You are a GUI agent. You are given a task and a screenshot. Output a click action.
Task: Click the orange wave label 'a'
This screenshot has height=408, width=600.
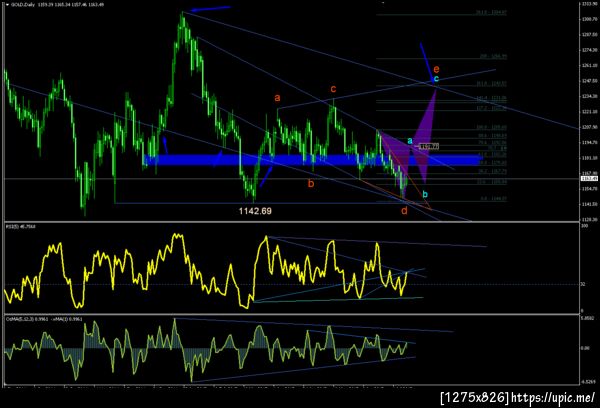point(277,98)
